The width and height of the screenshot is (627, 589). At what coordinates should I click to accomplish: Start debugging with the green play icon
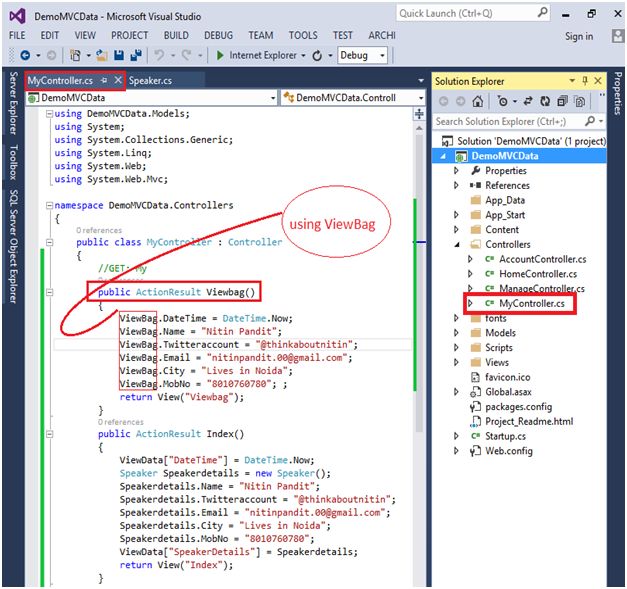click(220, 55)
